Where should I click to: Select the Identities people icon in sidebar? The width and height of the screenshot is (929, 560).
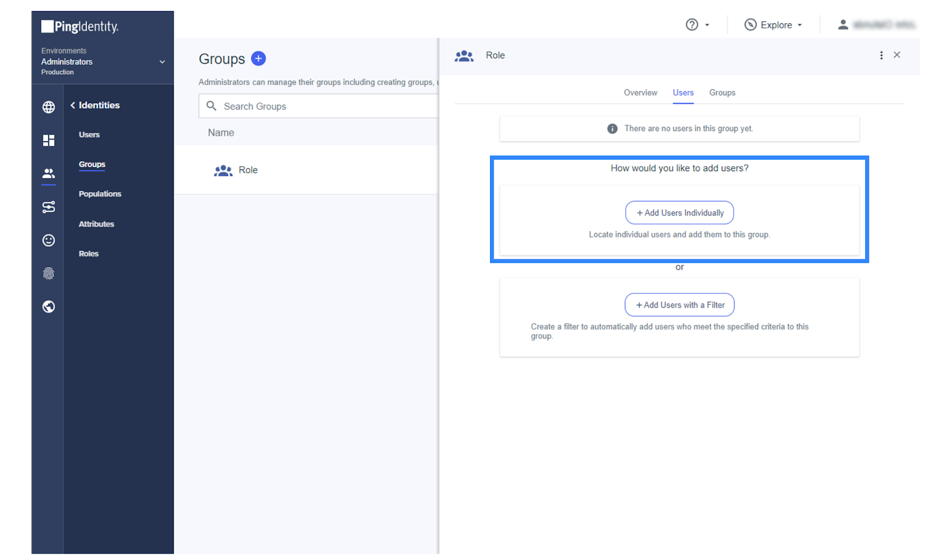click(49, 174)
